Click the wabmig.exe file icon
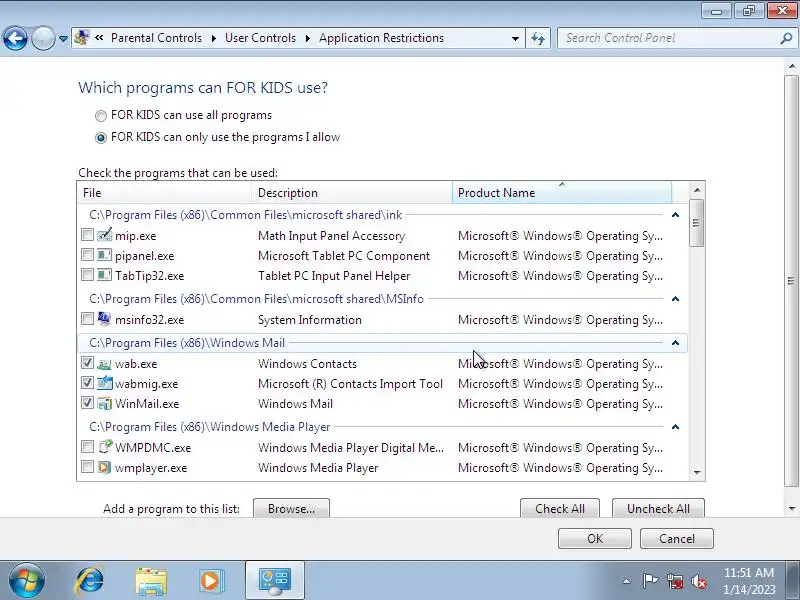 (x=104, y=383)
